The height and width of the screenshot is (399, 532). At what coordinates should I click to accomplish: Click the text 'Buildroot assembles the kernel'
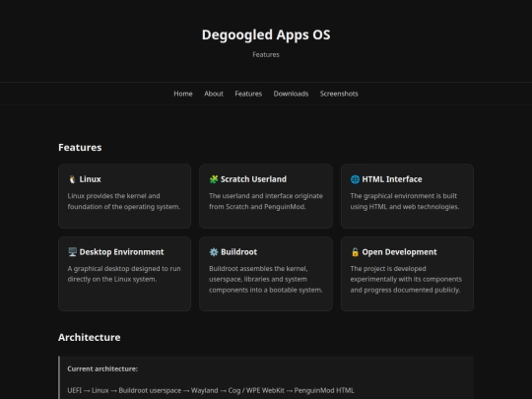(x=258, y=268)
